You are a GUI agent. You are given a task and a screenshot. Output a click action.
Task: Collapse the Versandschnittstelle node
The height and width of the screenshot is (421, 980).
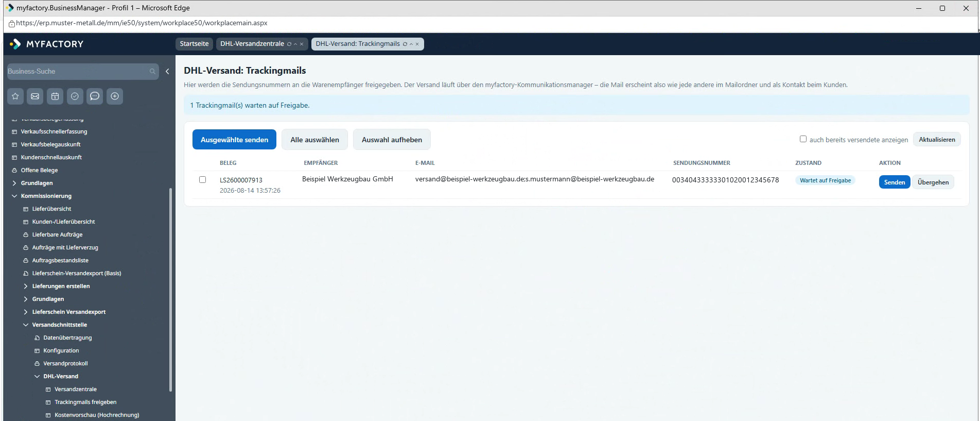click(26, 325)
